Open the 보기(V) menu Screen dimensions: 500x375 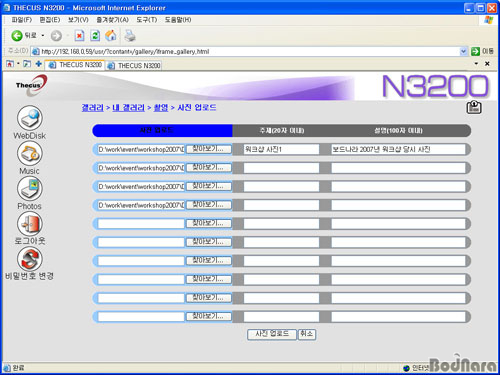pyautogui.click(x=78, y=20)
